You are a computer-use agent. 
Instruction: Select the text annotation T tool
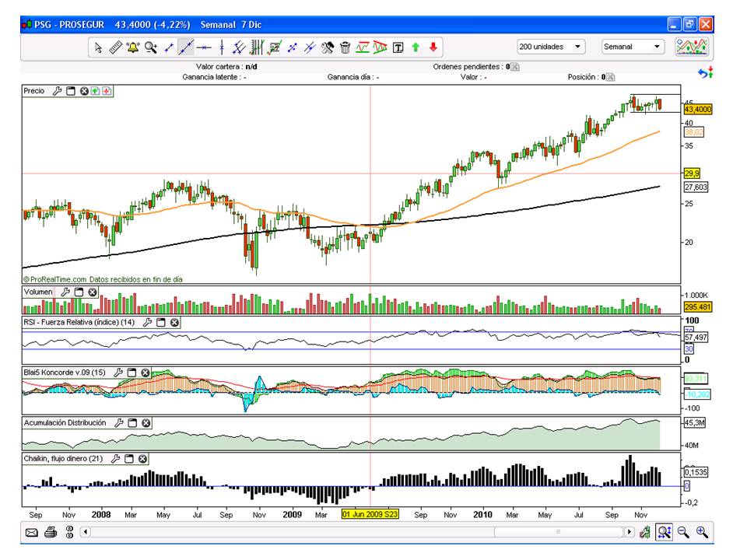398,47
